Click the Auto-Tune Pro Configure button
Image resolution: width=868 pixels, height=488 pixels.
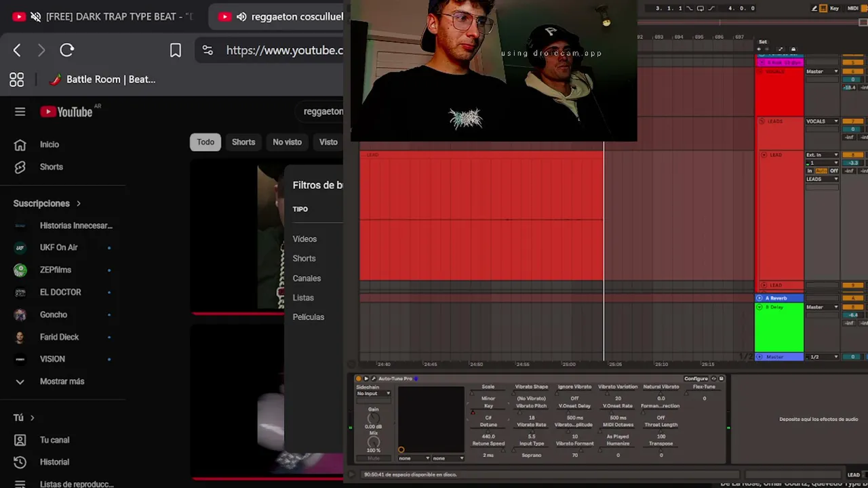(696, 379)
